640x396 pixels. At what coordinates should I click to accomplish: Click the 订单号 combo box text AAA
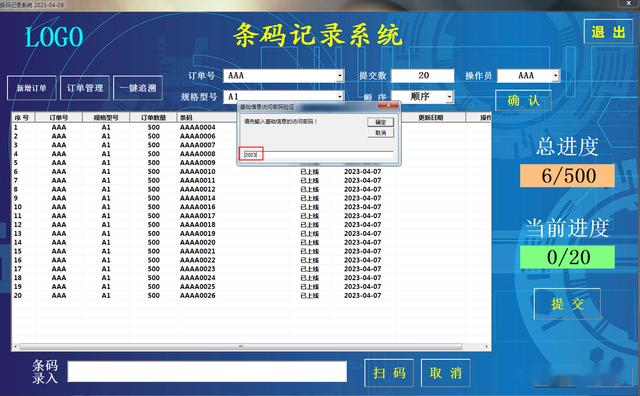pyautogui.click(x=236, y=76)
